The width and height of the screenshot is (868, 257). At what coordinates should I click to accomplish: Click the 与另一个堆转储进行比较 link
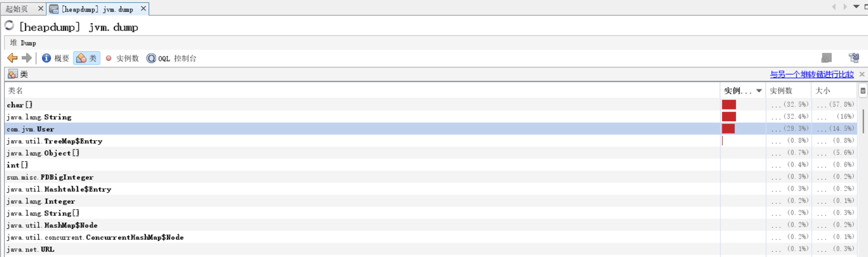tap(811, 74)
